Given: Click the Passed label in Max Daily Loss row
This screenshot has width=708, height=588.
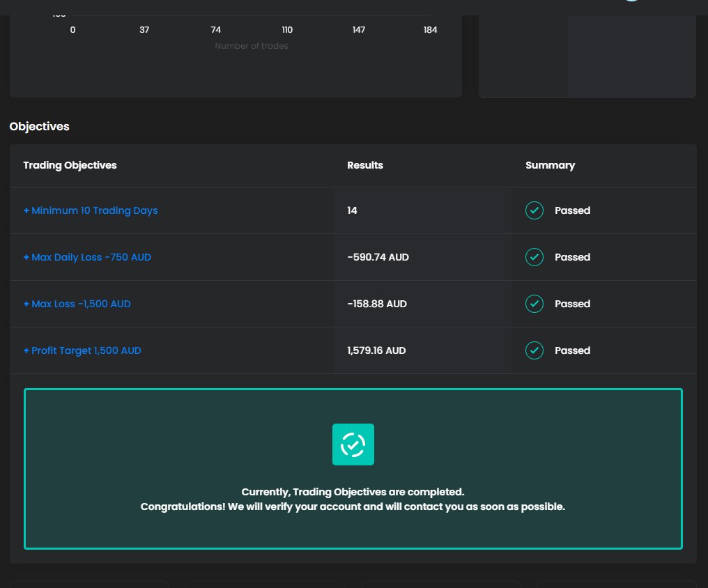Looking at the screenshot, I should (x=573, y=257).
